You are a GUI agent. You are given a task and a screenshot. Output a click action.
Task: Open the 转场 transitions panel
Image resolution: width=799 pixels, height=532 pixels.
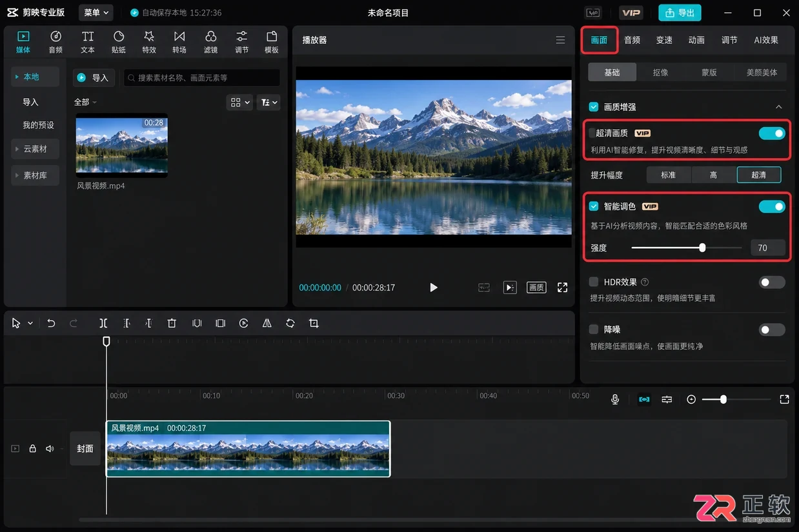tap(179, 42)
